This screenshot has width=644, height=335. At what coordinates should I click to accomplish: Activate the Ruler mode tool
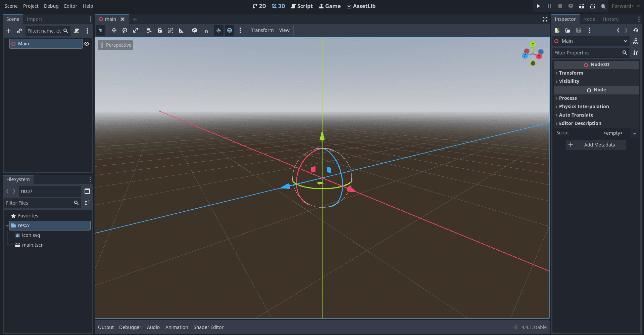[x=181, y=30]
